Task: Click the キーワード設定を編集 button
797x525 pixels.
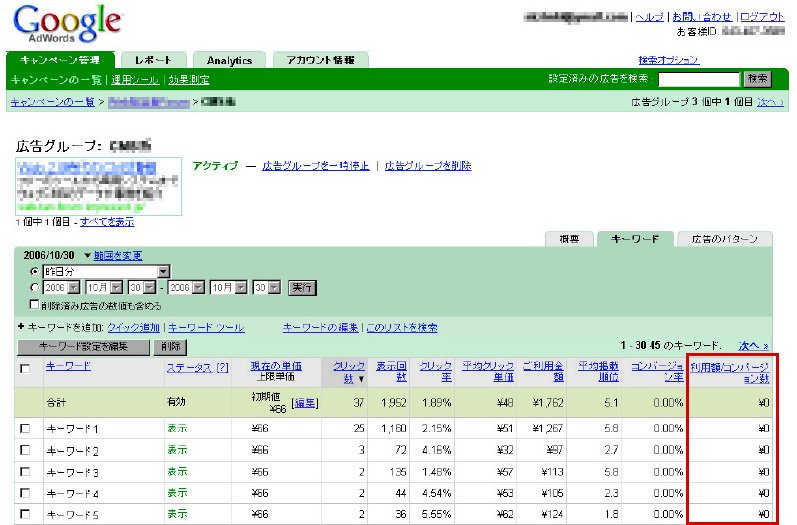Action: [82, 346]
